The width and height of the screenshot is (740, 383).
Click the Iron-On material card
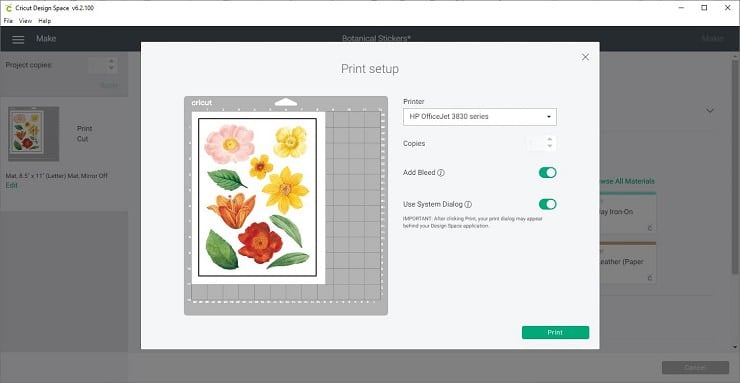(627, 213)
